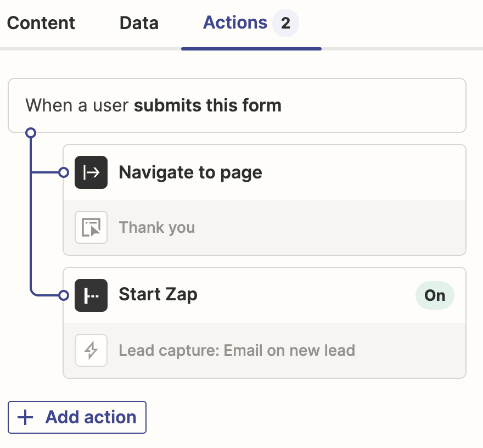Click the Thank you page icon
Image resolution: width=483 pixels, height=448 pixels.
pos(91,227)
